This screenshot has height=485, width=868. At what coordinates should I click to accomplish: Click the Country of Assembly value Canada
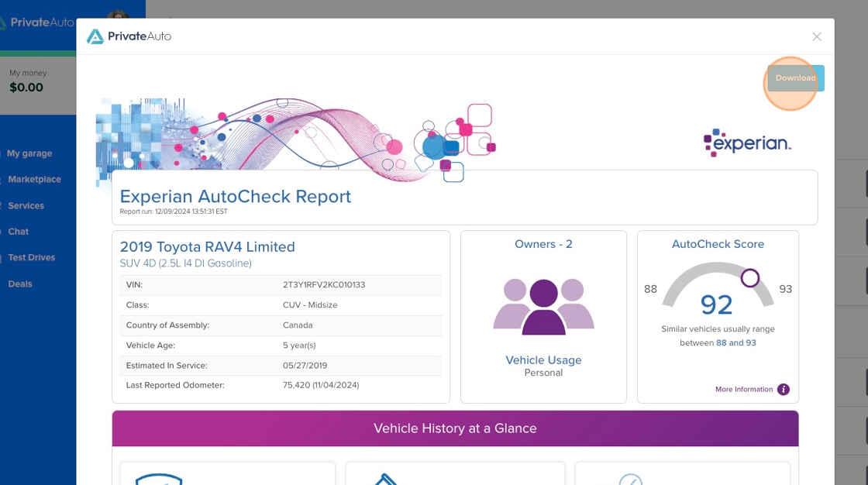click(298, 325)
